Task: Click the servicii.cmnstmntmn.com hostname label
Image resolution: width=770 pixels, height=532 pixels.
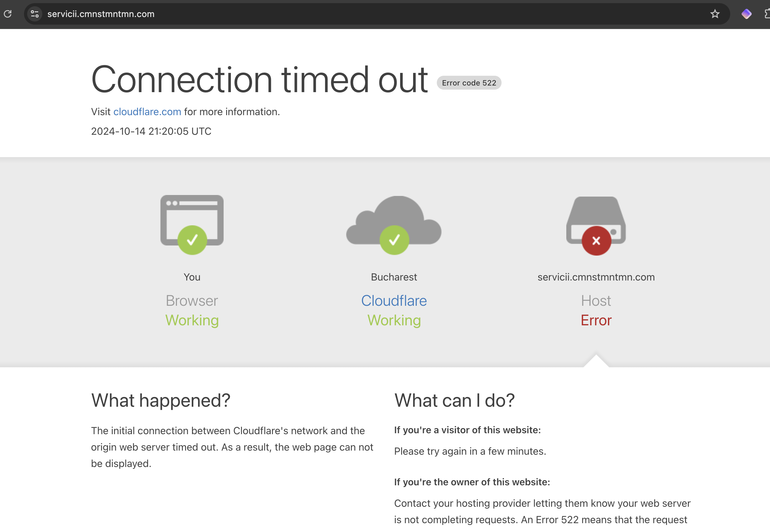Action: (x=596, y=277)
